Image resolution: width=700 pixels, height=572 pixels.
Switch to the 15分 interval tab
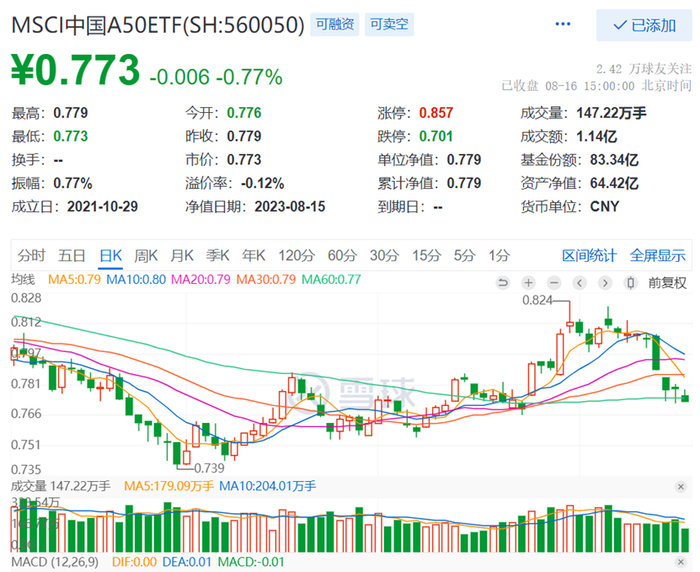coord(426,255)
